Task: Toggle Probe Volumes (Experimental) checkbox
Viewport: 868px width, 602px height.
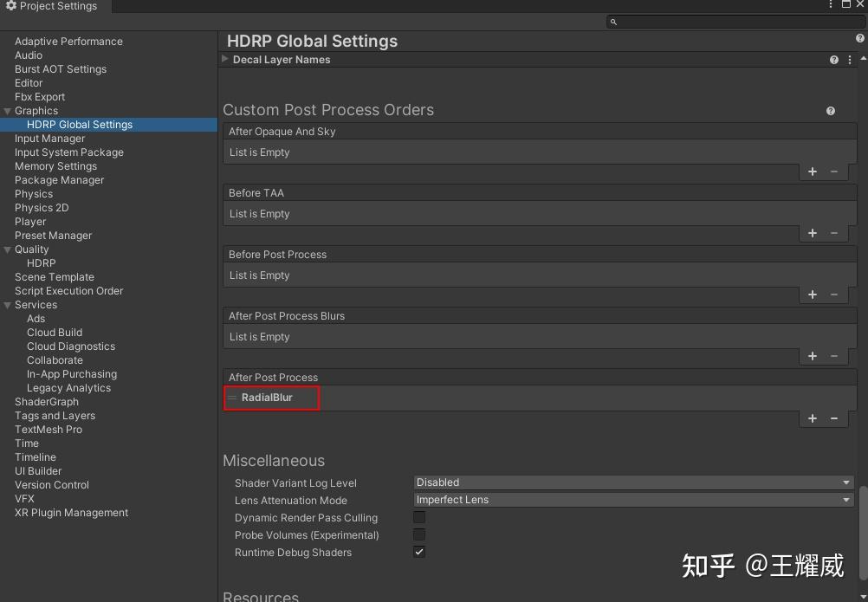Action: tap(419, 534)
